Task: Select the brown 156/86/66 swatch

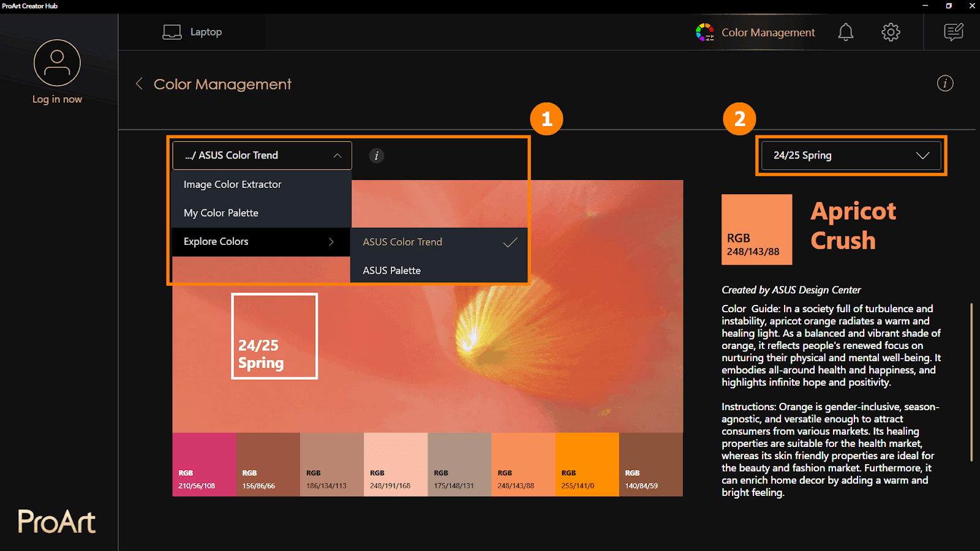Action: tap(268, 465)
